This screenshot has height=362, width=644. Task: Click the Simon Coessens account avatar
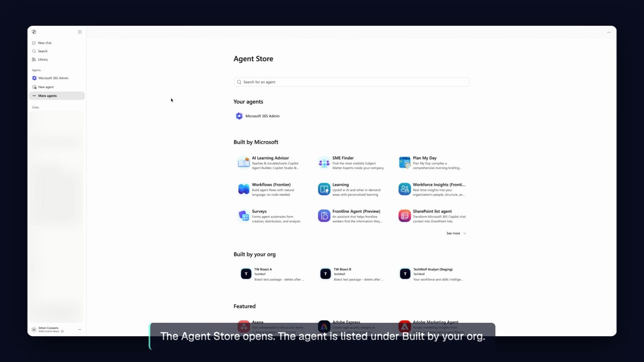[x=34, y=330]
